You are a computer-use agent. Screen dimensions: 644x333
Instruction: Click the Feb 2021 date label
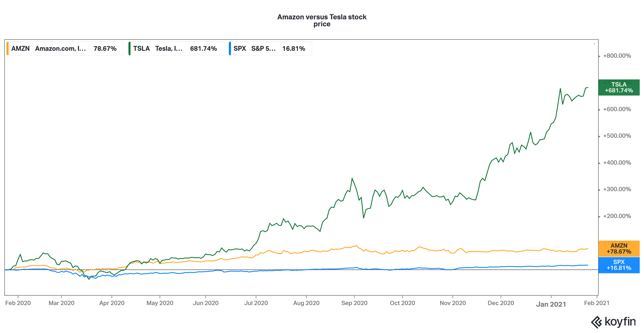(597, 303)
